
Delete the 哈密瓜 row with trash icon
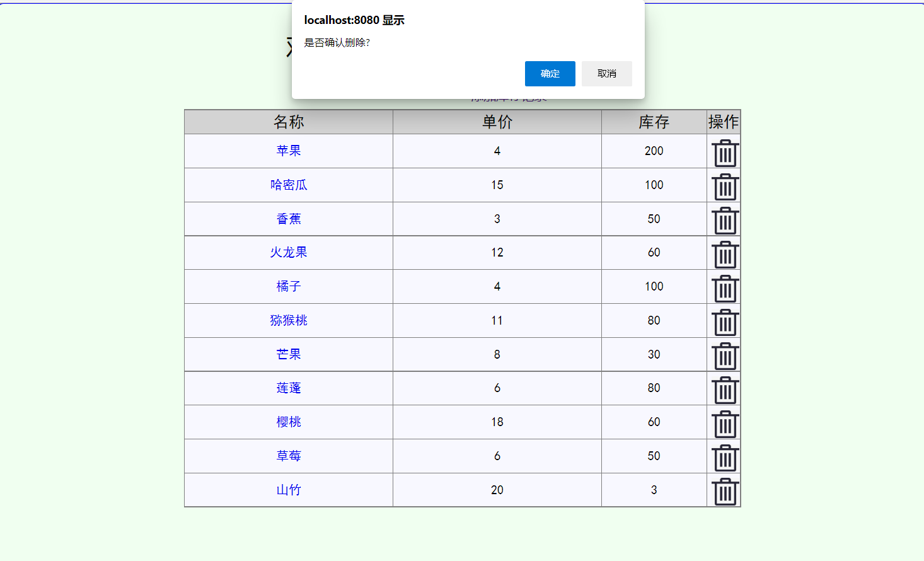725,187
